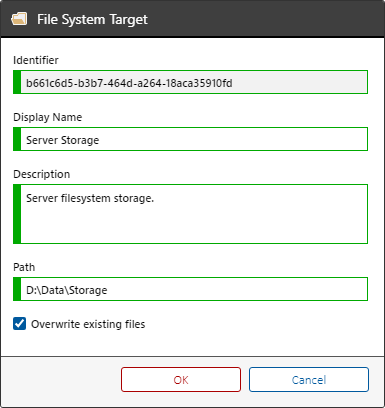Click the Display Name label
Screen dimensions: 385x408
[48, 117]
